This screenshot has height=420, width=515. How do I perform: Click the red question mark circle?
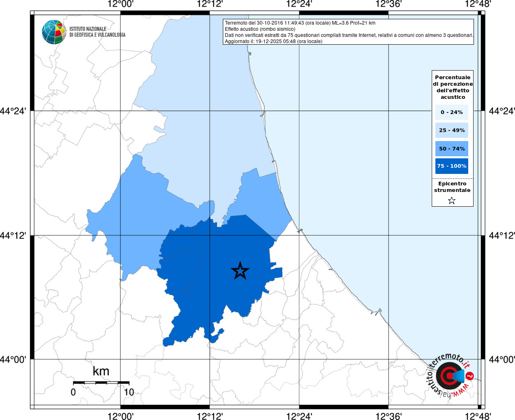tap(470, 376)
